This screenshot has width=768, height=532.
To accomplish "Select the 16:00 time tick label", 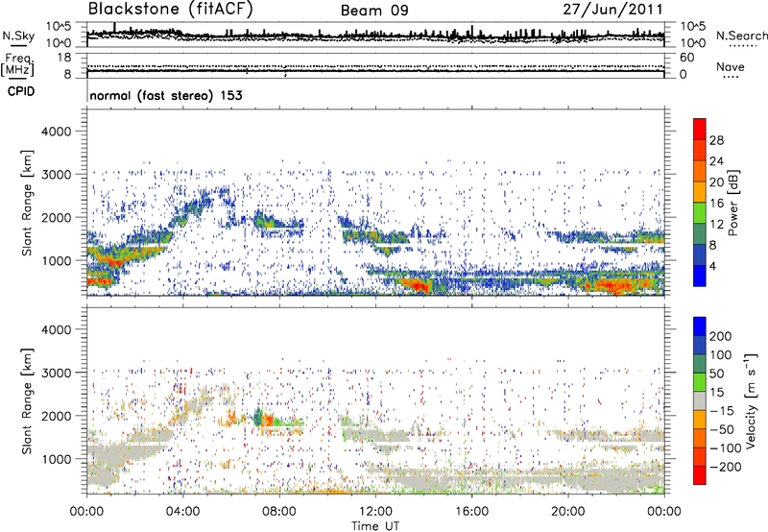I will [x=471, y=512].
